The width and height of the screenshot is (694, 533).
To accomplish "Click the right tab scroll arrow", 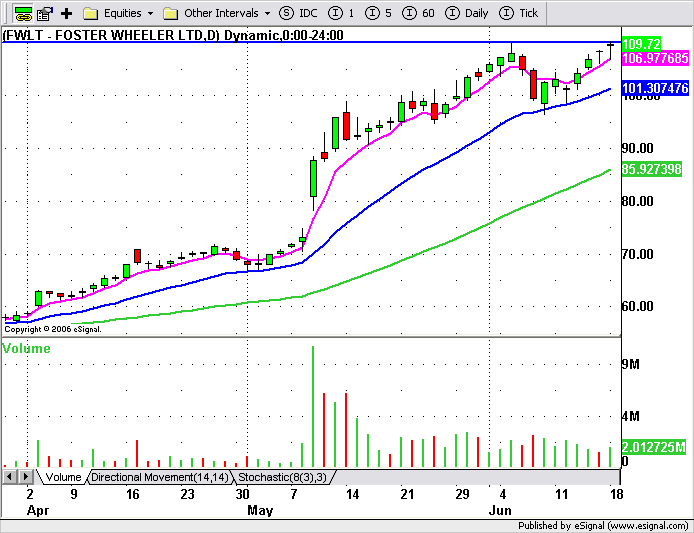I will click(x=26, y=477).
